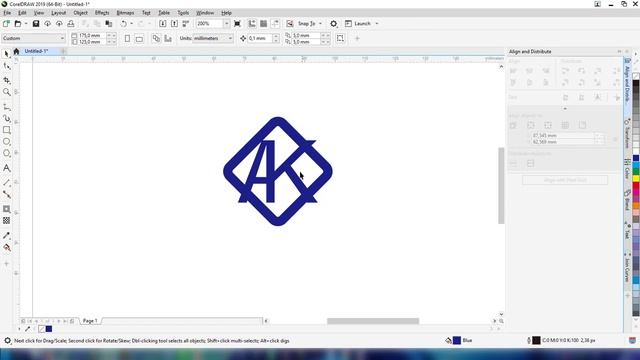The width and height of the screenshot is (640, 360).
Task: Open the Effects menu
Action: tap(102, 13)
